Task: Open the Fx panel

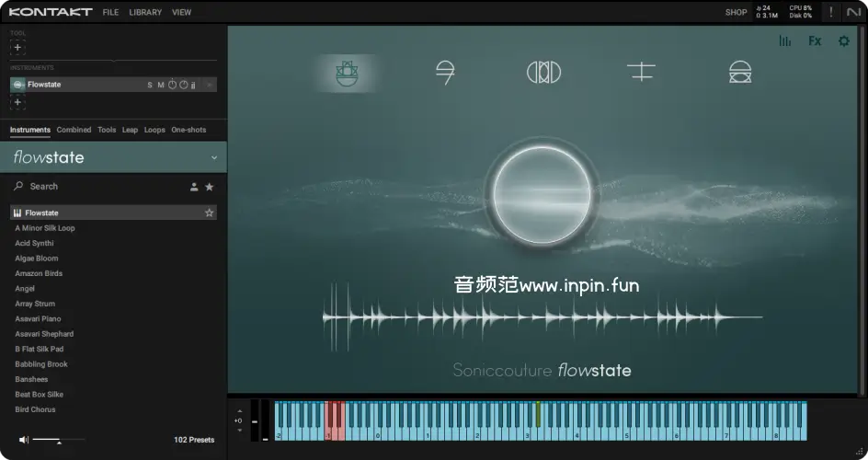Action: (x=815, y=41)
